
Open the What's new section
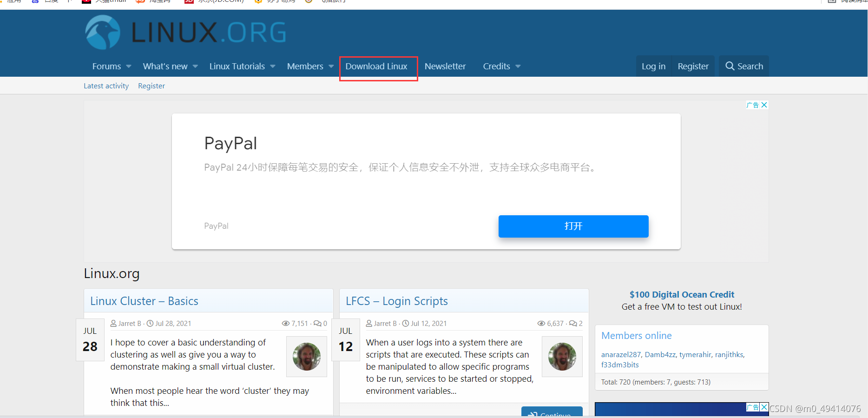(x=165, y=66)
